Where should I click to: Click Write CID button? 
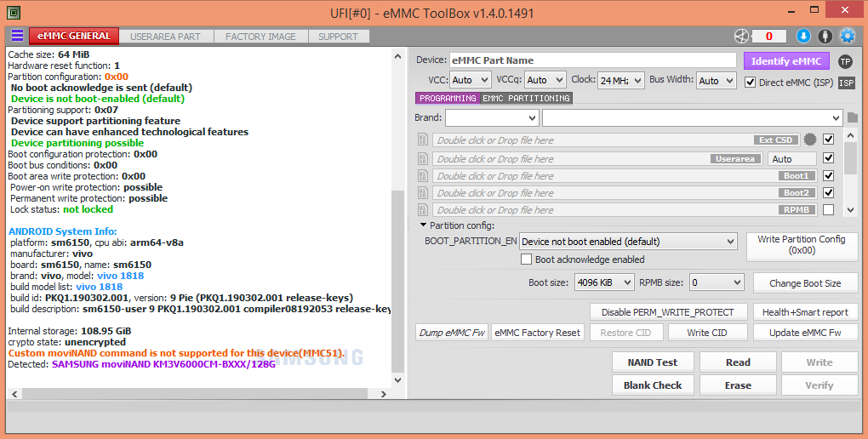coord(707,332)
